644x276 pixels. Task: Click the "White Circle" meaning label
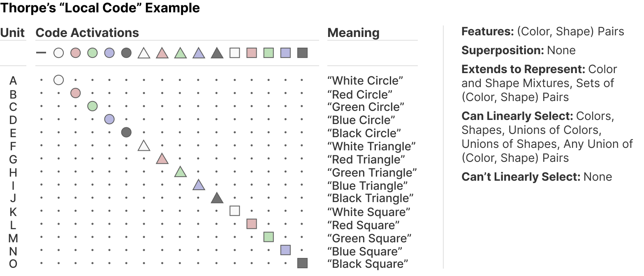click(x=366, y=80)
